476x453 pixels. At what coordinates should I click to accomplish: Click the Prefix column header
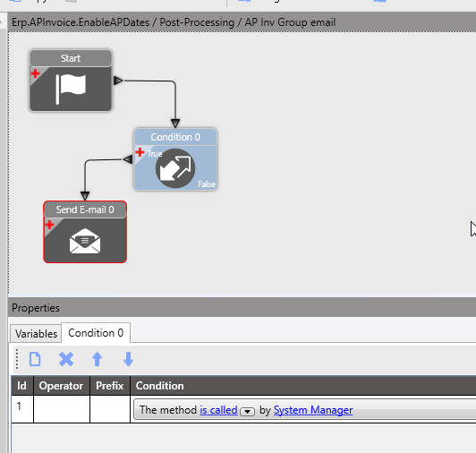click(110, 386)
